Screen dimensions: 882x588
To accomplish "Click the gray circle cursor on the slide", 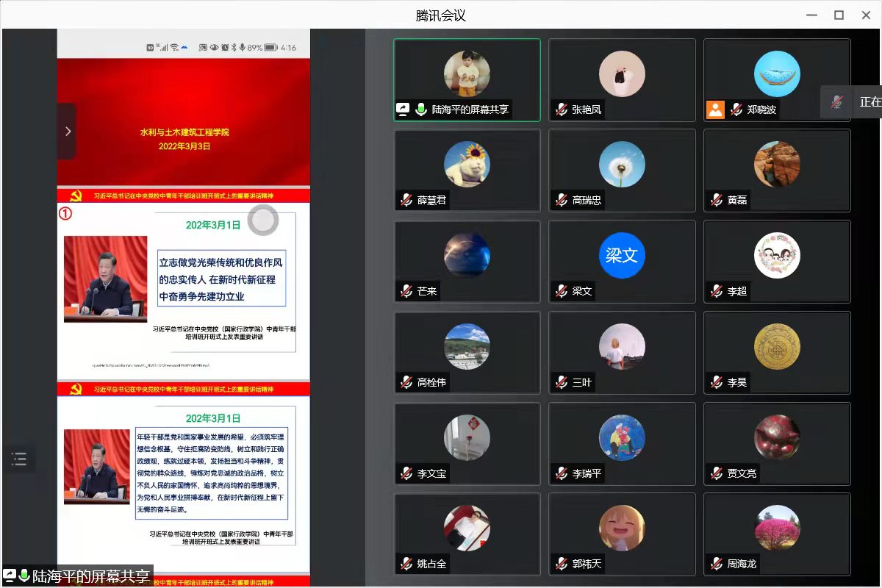I will point(262,220).
